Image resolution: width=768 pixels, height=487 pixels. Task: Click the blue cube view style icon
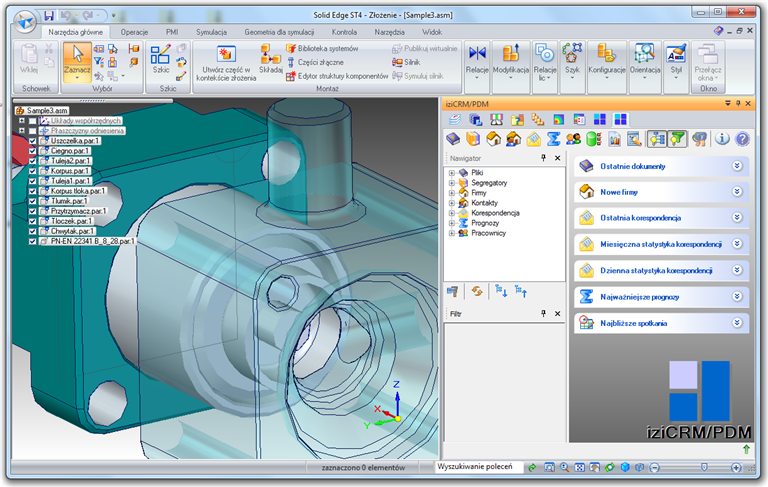pos(625,468)
